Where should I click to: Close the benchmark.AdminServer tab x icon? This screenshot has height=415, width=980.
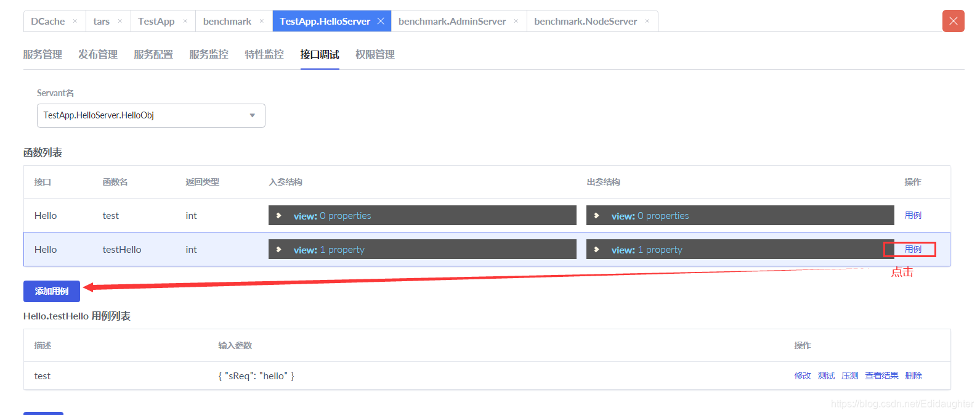coord(516,21)
